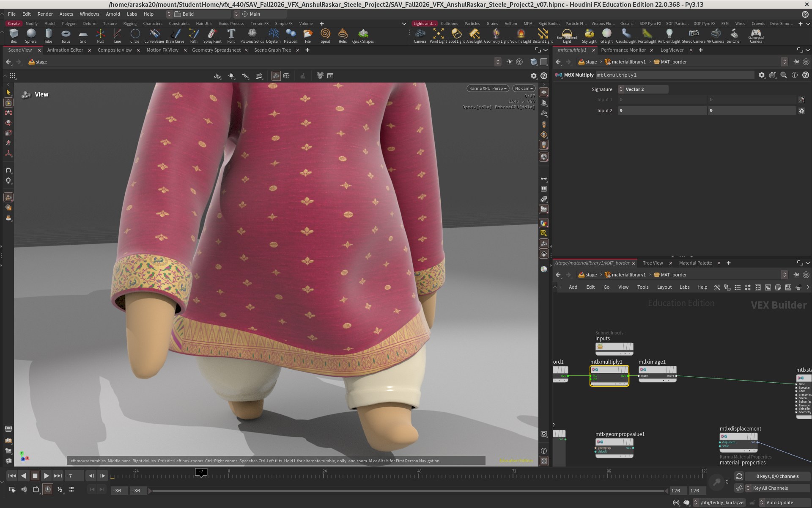This screenshot has width=812, height=508.
Task: Open parameter gear menu for MtlX Multiply
Action: [x=762, y=75]
